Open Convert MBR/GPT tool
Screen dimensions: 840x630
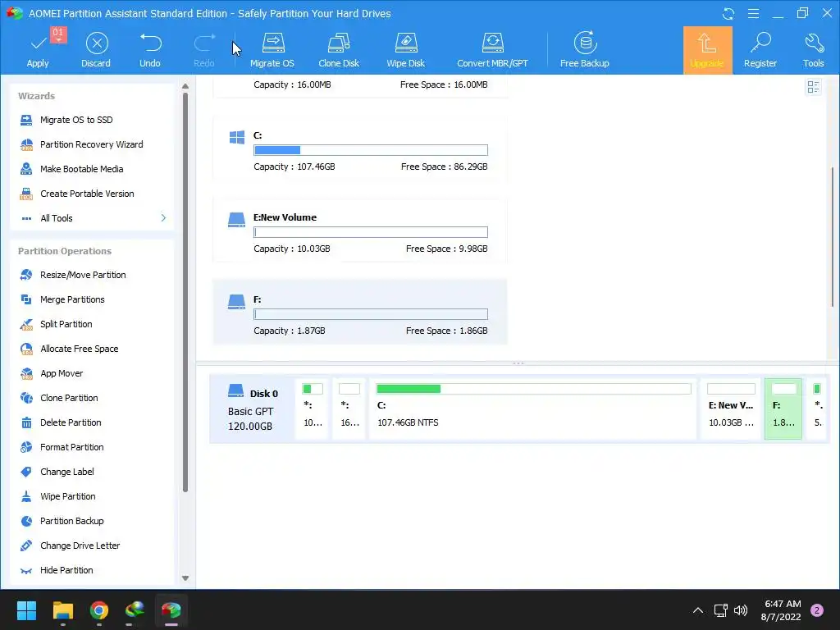click(492, 50)
